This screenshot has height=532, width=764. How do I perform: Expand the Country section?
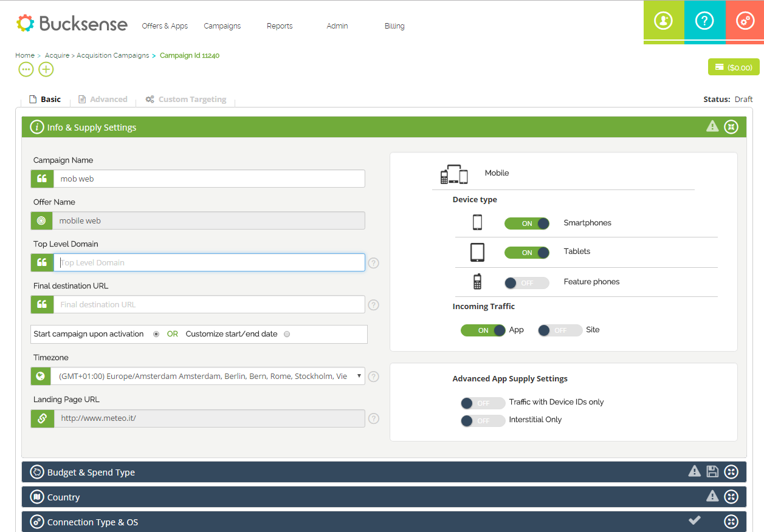731,497
